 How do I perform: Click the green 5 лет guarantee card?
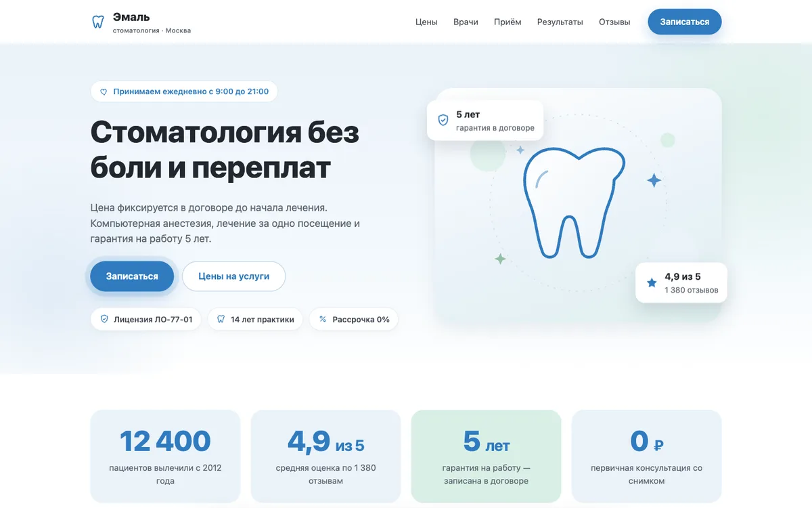[x=486, y=457]
